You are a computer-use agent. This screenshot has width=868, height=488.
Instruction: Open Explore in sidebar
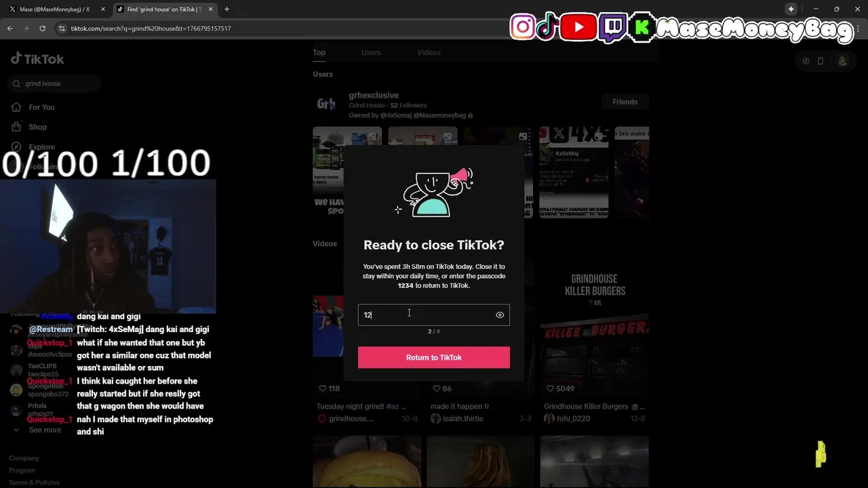point(41,147)
